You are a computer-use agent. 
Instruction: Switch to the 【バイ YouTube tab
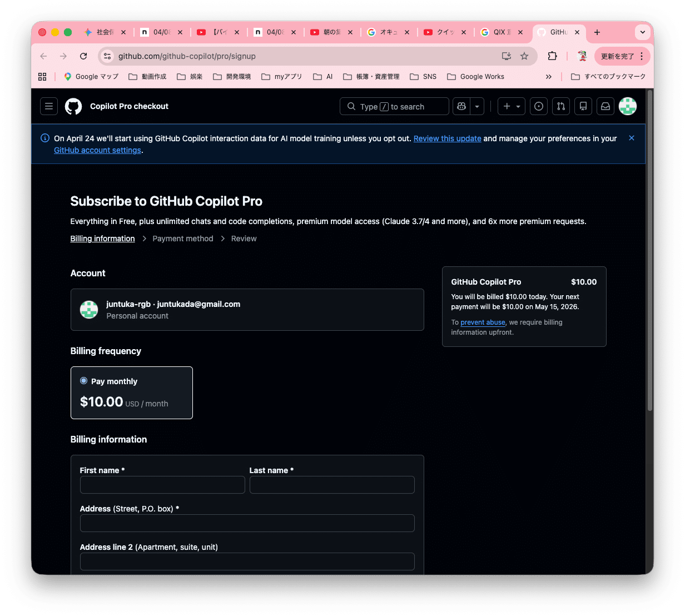[x=218, y=32]
